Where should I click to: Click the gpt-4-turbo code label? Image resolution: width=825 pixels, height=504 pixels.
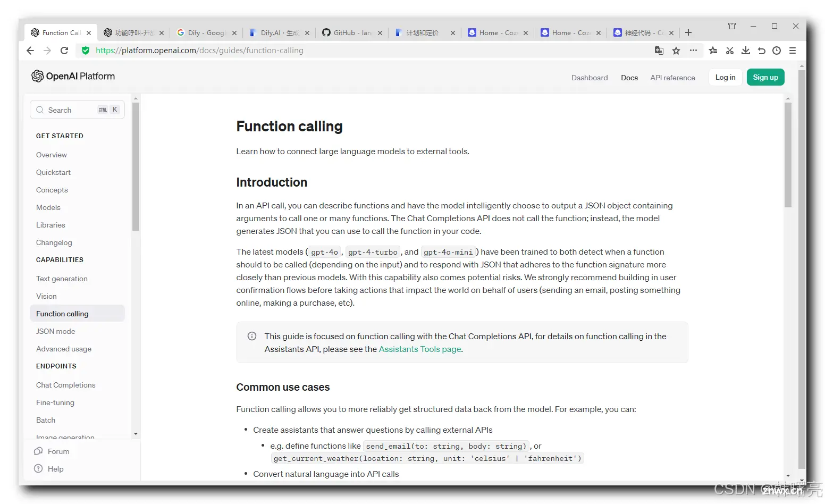pyautogui.click(x=373, y=252)
